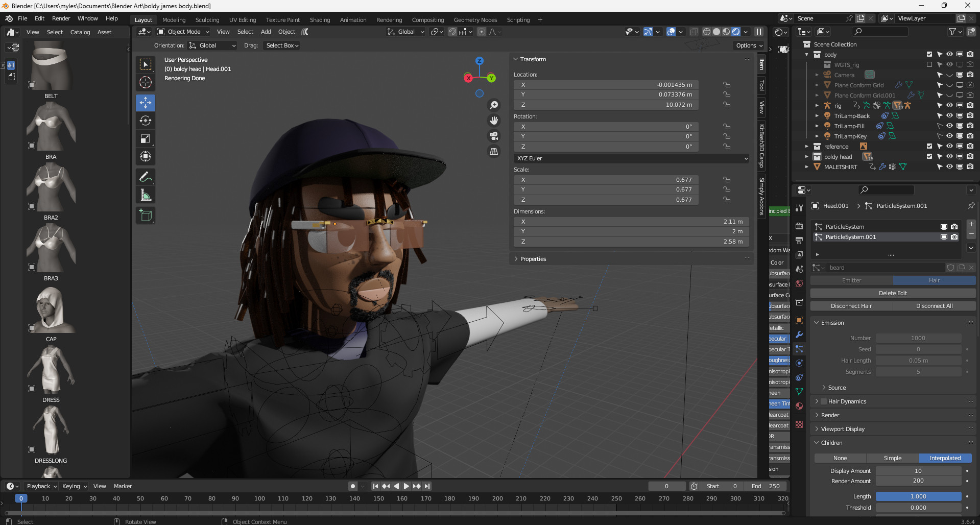Switch to the Emitter particle type

pyautogui.click(x=851, y=280)
